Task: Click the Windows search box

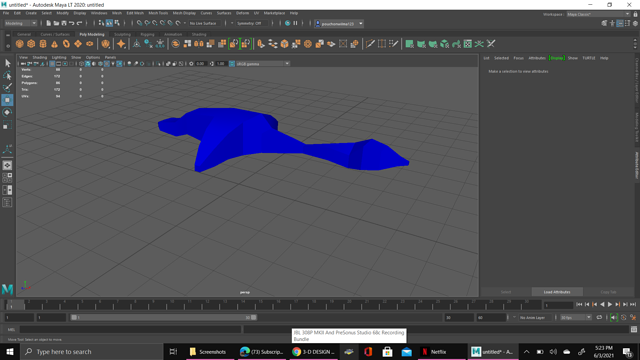Action: [92, 352]
